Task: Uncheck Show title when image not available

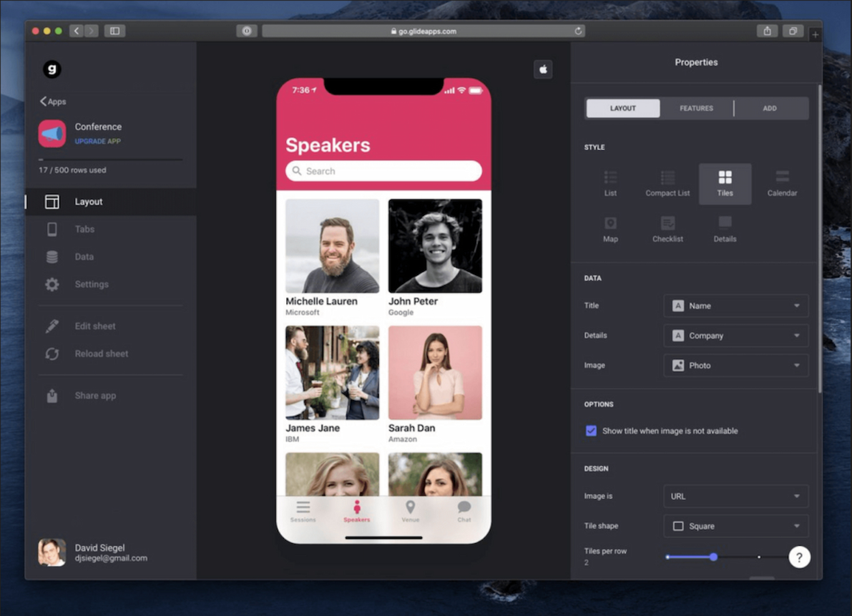Action: pyautogui.click(x=591, y=431)
